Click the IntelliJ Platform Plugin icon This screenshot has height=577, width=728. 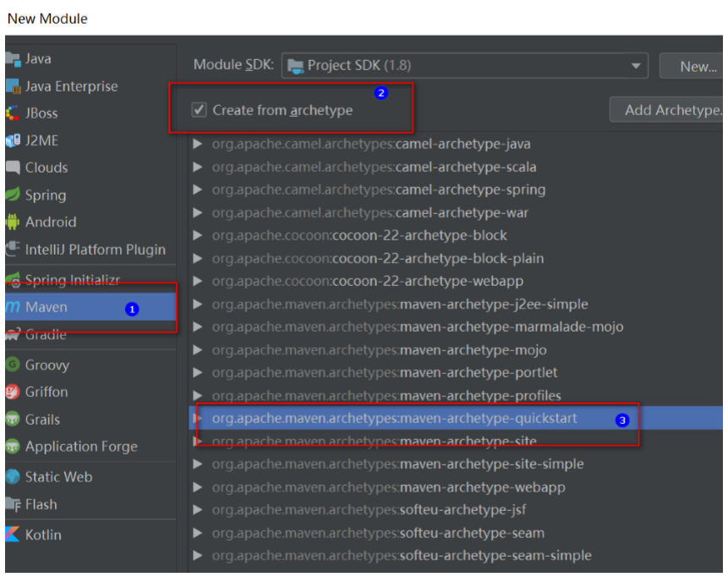[x=13, y=249]
